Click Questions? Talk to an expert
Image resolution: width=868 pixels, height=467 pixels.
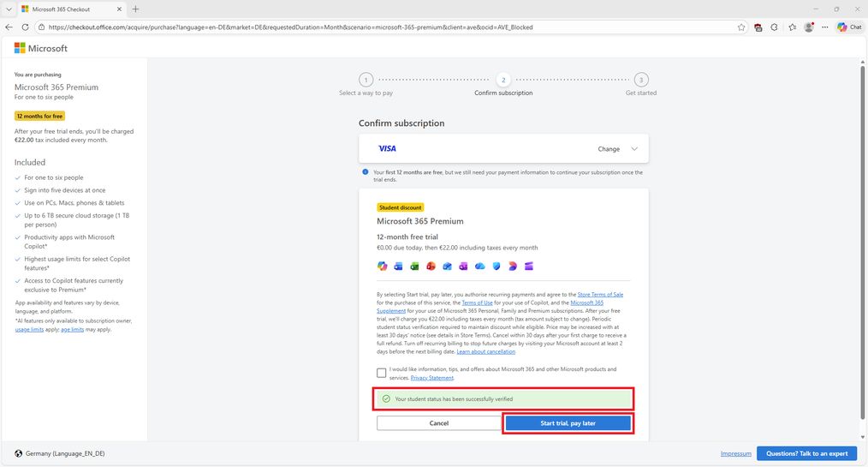click(x=806, y=453)
